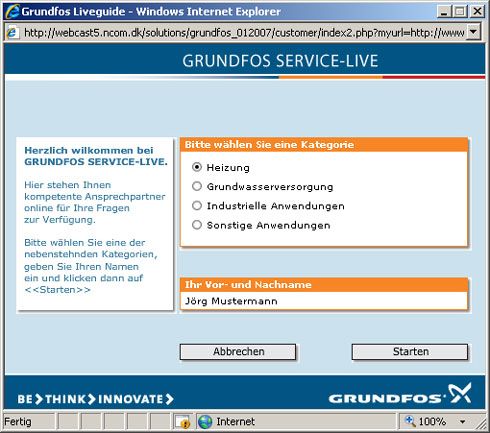Click the name field containing Jörg Mustermann
This screenshot has height=433, width=490.
(x=324, y=301)
